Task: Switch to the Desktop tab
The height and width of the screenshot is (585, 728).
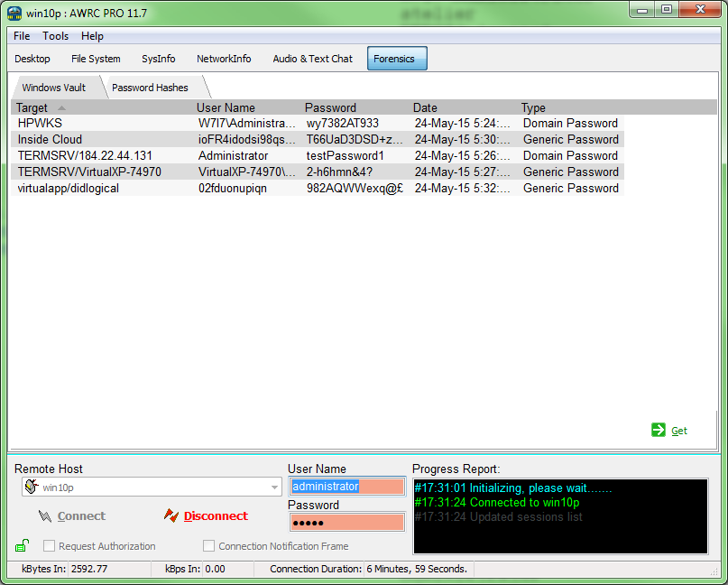Action: click(32, 59)
